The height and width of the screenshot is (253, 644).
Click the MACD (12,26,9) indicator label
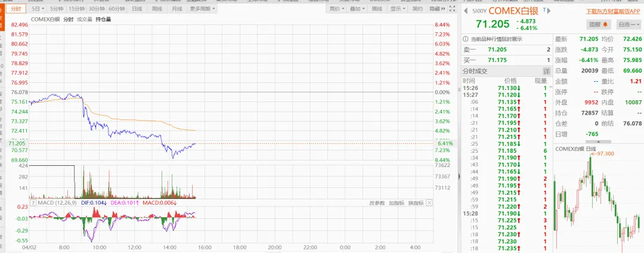tap(57, 203)
